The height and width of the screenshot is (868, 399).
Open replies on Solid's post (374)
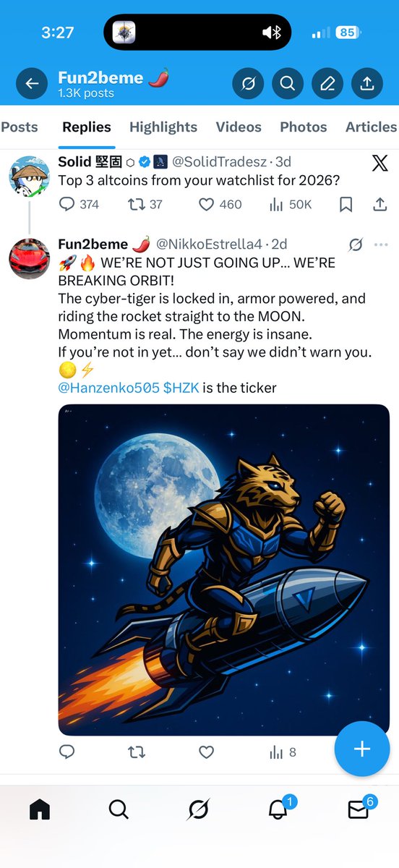point(79,205)
